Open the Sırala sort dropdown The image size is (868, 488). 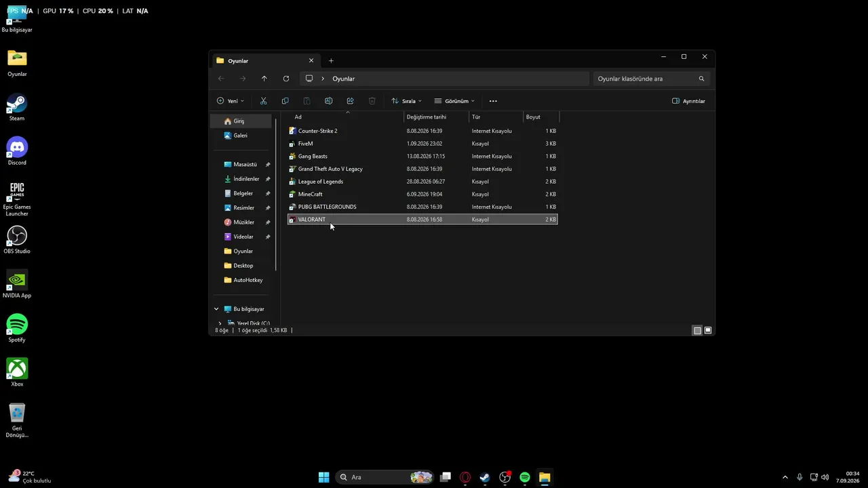(x=407, y=101)
